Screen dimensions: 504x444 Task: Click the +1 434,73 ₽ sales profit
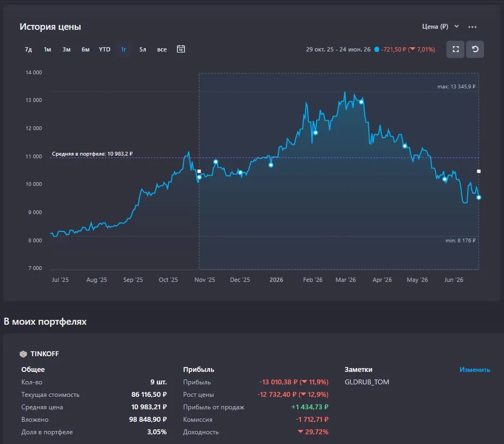(x=310, y=407)
